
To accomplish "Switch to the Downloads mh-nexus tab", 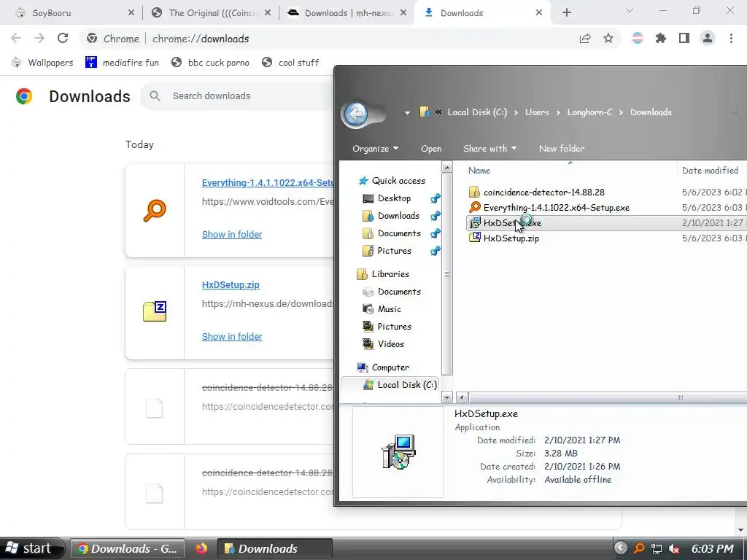I will pyautogui.click(x=347, y=13).
